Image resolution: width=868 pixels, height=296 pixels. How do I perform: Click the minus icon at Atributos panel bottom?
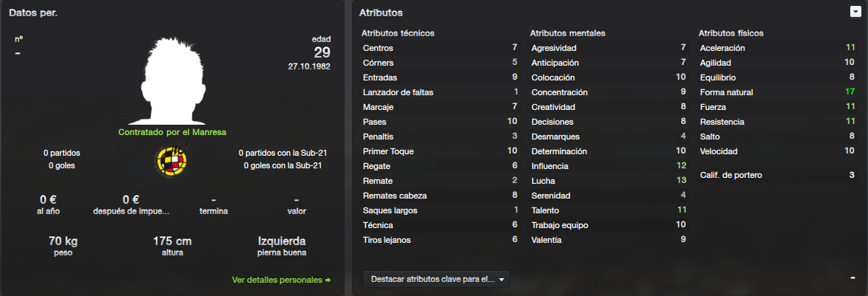[854, 278]
